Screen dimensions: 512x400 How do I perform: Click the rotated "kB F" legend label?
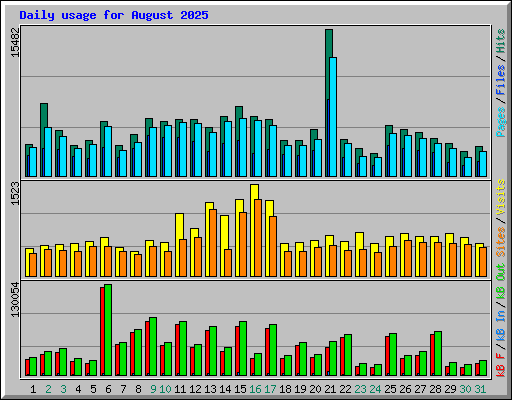pyautogui.click(x=500, y=365)
